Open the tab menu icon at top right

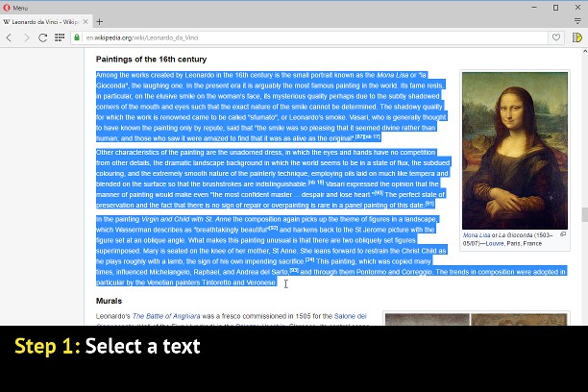(x=578, y=21)
